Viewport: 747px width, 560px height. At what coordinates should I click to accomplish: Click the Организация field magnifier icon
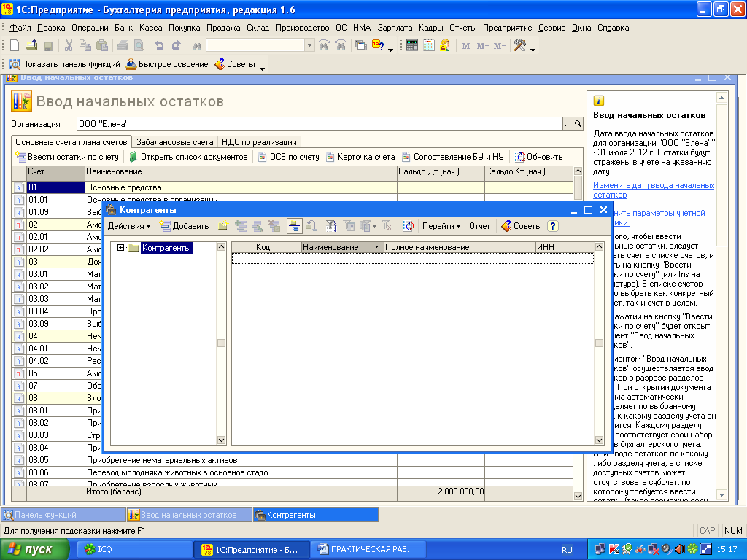pyautogui.click(x=578, y=124)
